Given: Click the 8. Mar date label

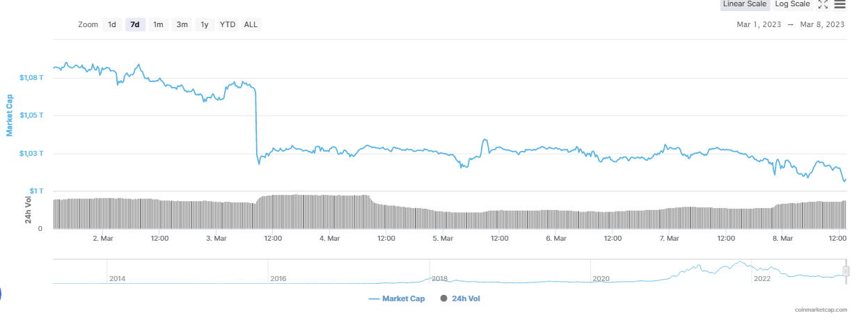Looking at the screenshot, I should [x=783, y=238].
